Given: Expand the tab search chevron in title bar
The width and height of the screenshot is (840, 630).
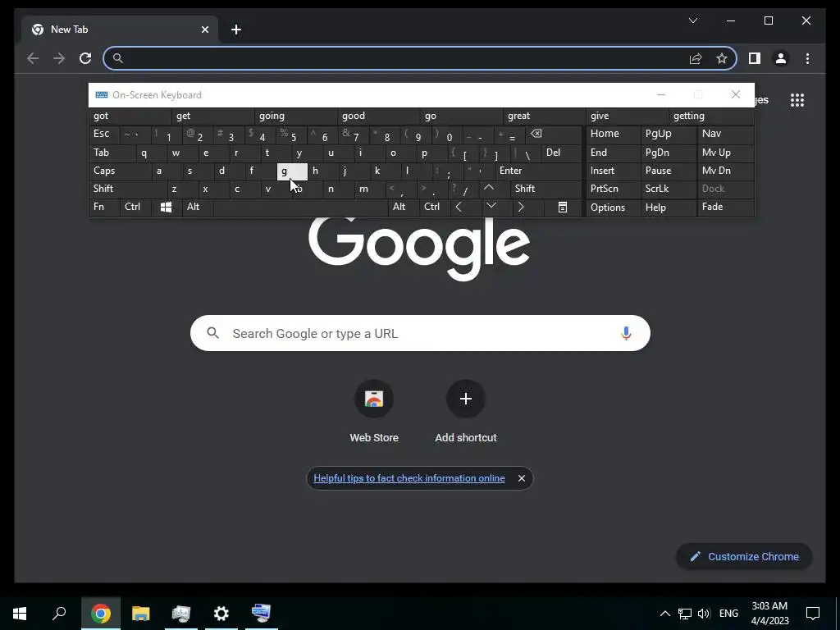Looking at the screenshot, I should (x=692, y=21).
